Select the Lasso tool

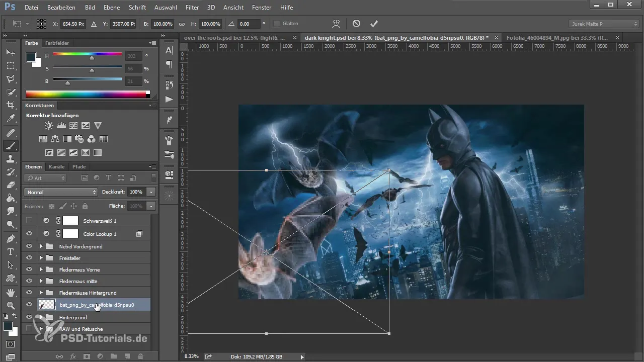(x=11, y=79)
